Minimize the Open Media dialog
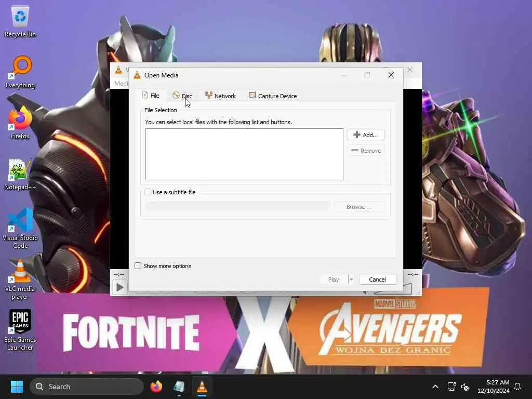Screen dimensions: 532x399 [x=344, y=75]
